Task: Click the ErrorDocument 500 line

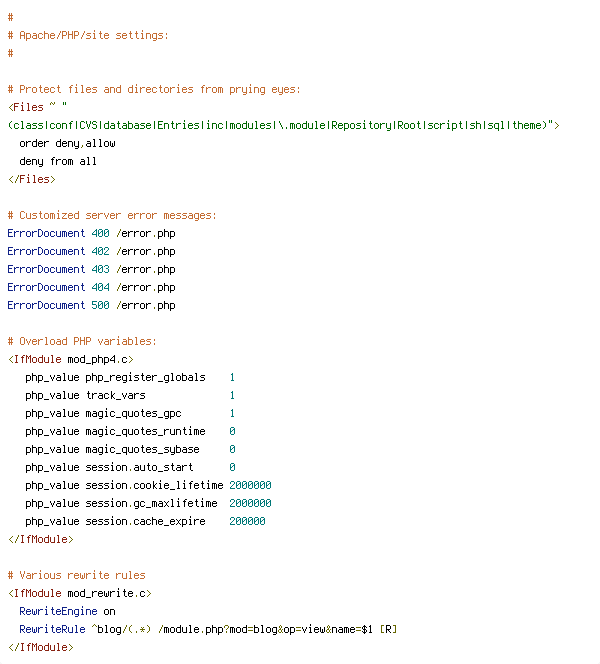Action: click(91, 305)
